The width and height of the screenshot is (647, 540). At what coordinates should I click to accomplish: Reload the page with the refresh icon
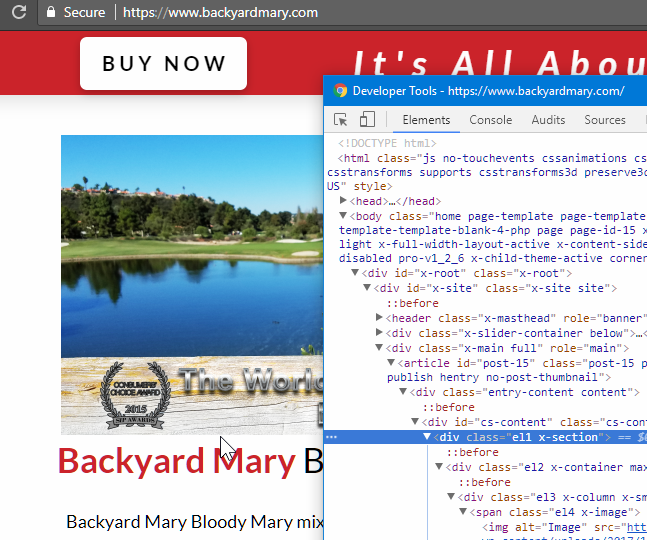click(x=17, y=13)
